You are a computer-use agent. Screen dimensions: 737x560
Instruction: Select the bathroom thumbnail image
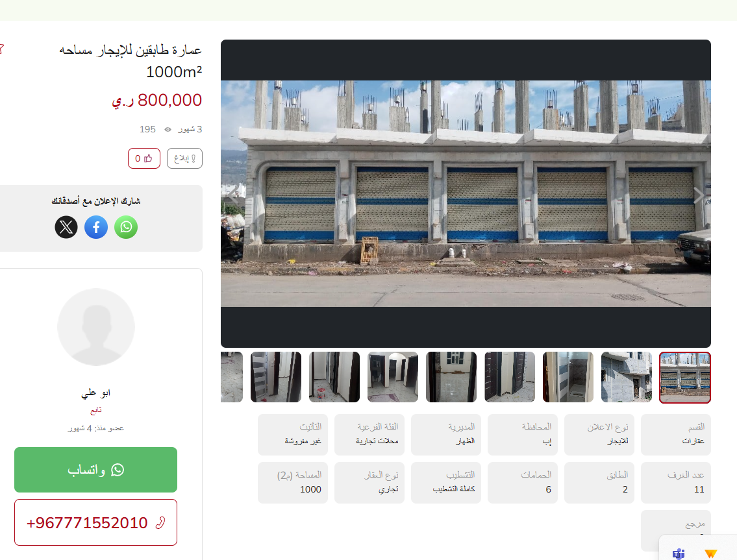click(x=568, y=377)
